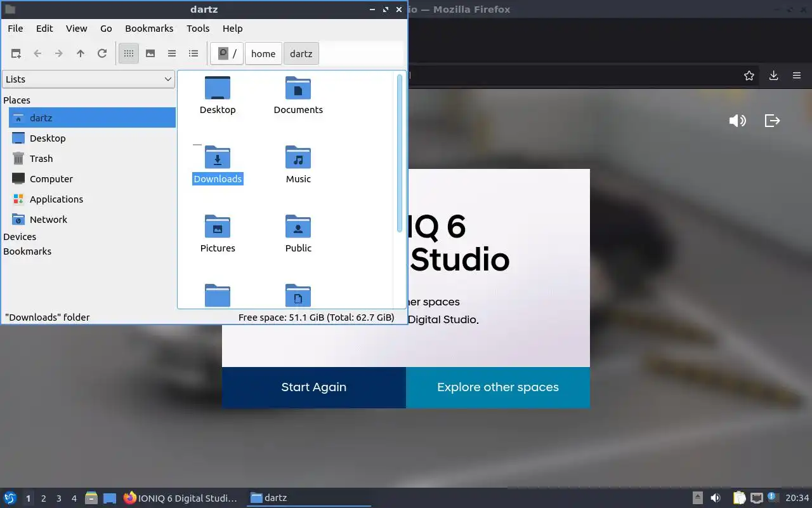The width and height of the screenshot is (812, 508).
Task: Switch to workspace 3 on taskbar
Action: point(58,498)
